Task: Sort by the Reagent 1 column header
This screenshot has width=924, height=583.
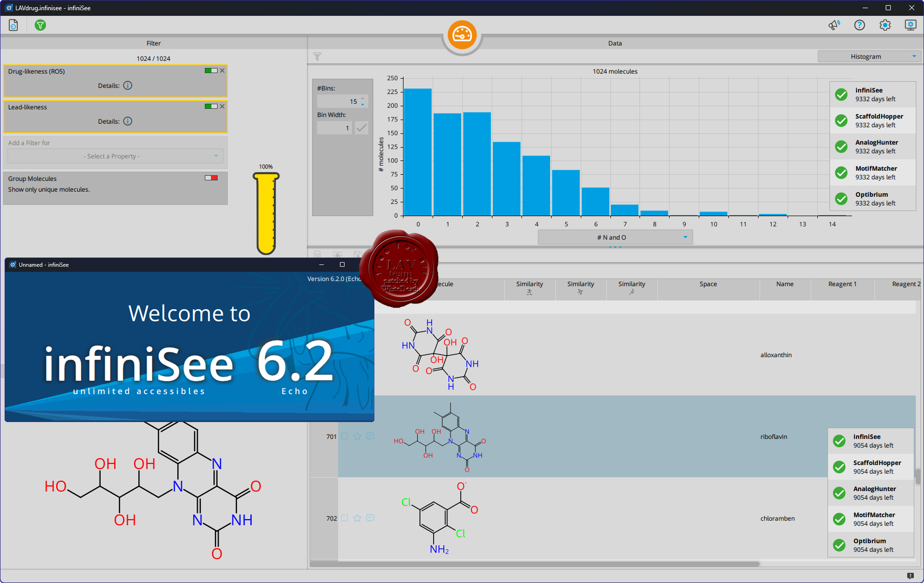Action: pyautogui.click(x=842, y=289)
